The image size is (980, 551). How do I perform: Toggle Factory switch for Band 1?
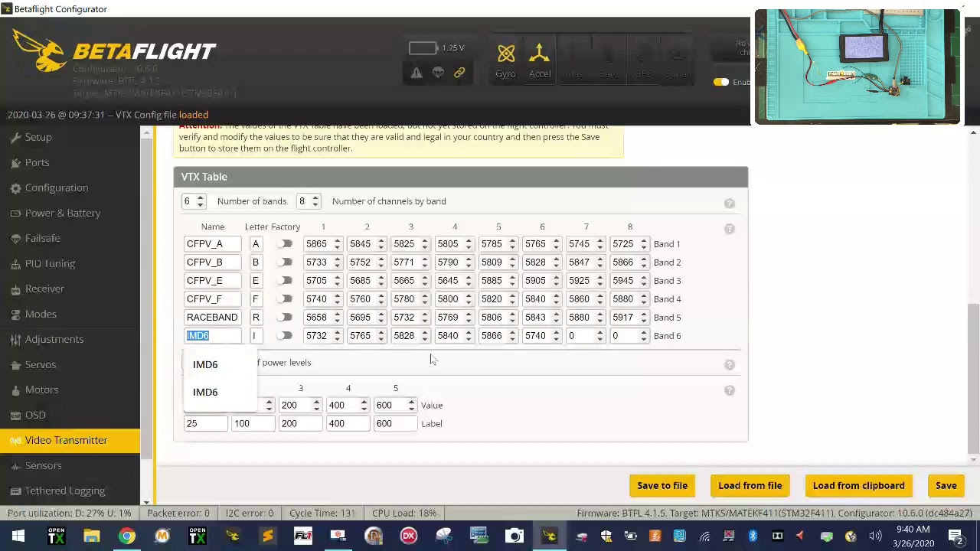point(285,244)
